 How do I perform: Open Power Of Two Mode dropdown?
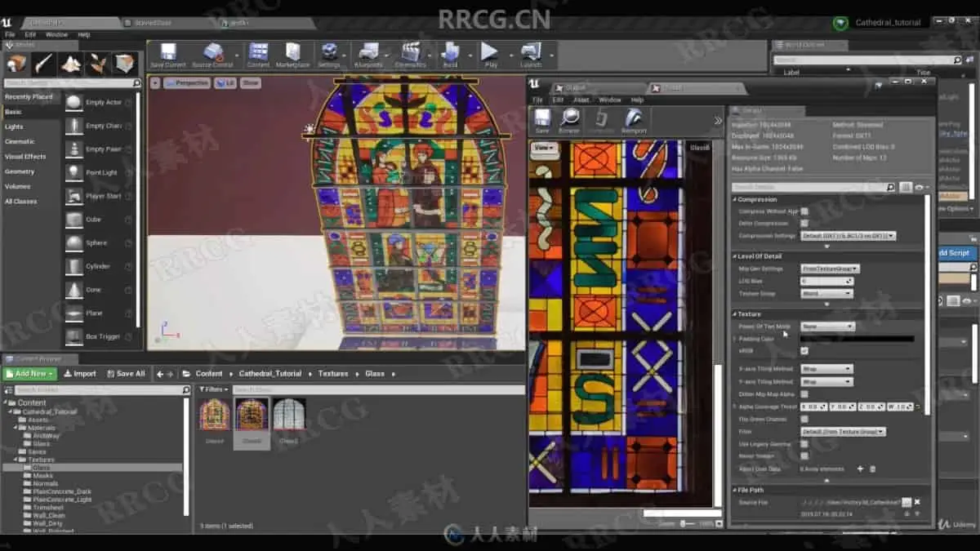point(827,327)
